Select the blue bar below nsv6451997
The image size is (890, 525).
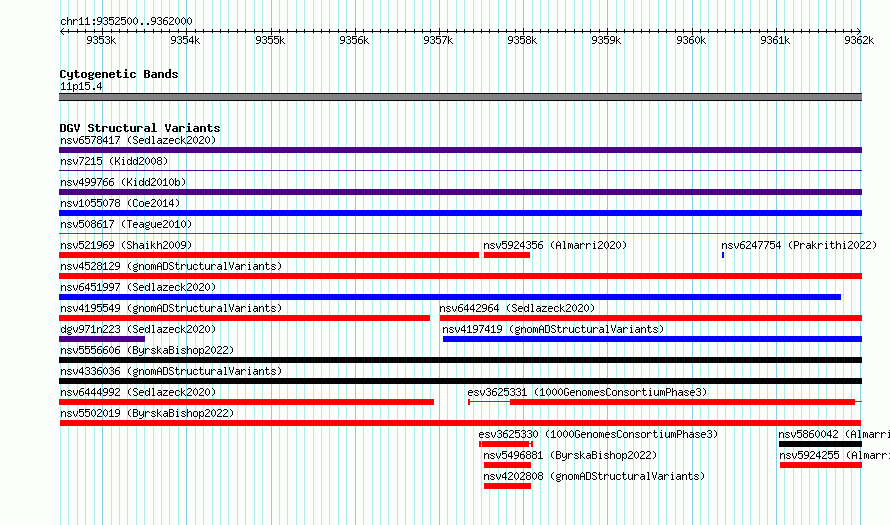click(450, 297)
